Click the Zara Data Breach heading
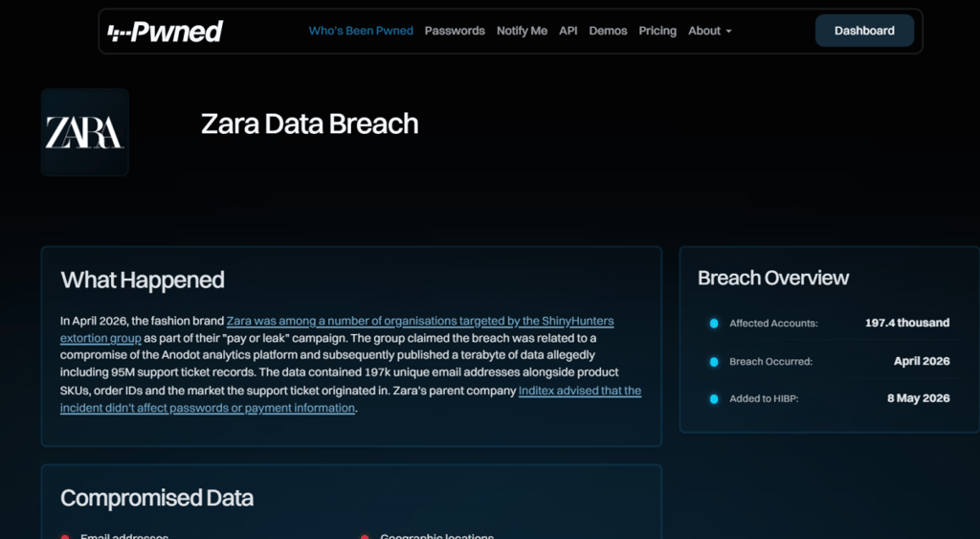 point(309,124)
